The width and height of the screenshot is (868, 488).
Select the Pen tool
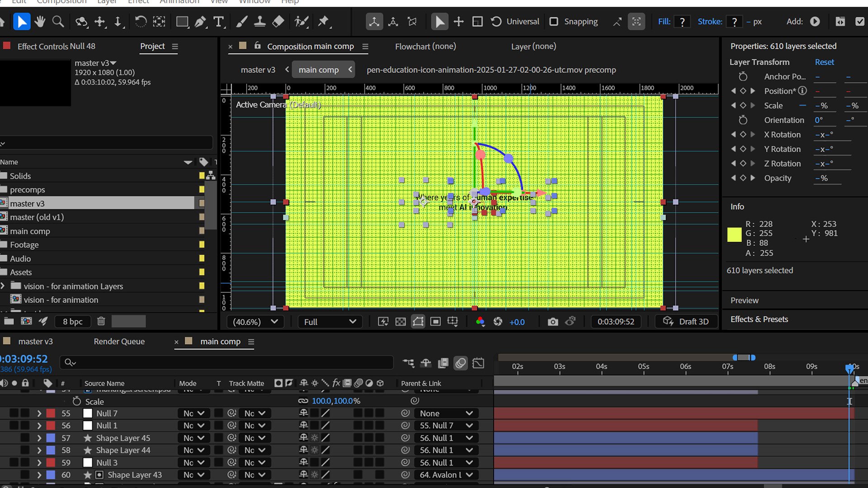pyautogui.click(x=200, y=21)
